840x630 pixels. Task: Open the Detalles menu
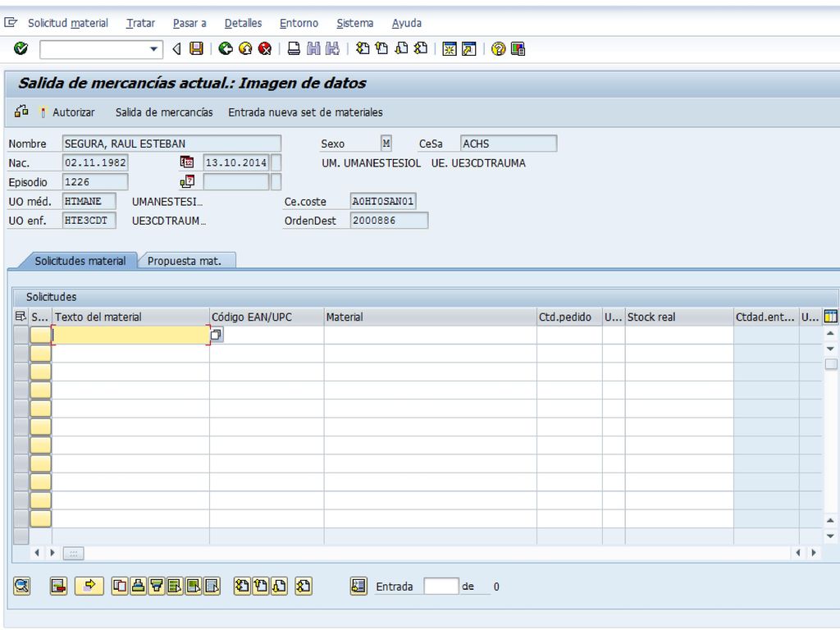point(243,23)
